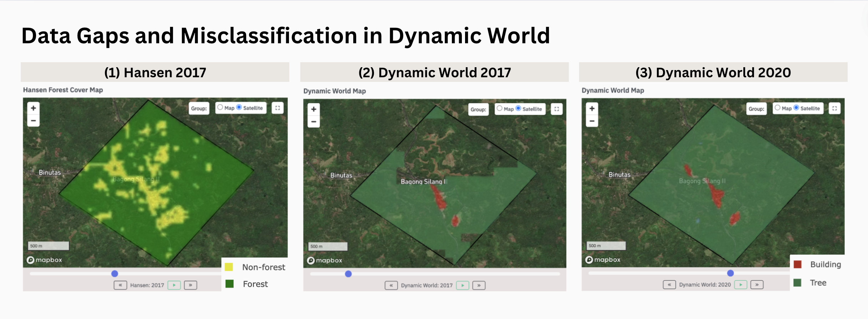The width and height of the screenshot is (868, 319).
Task: Click Group button on Dynamic World 2020 map
Action: tap(757, 109)
